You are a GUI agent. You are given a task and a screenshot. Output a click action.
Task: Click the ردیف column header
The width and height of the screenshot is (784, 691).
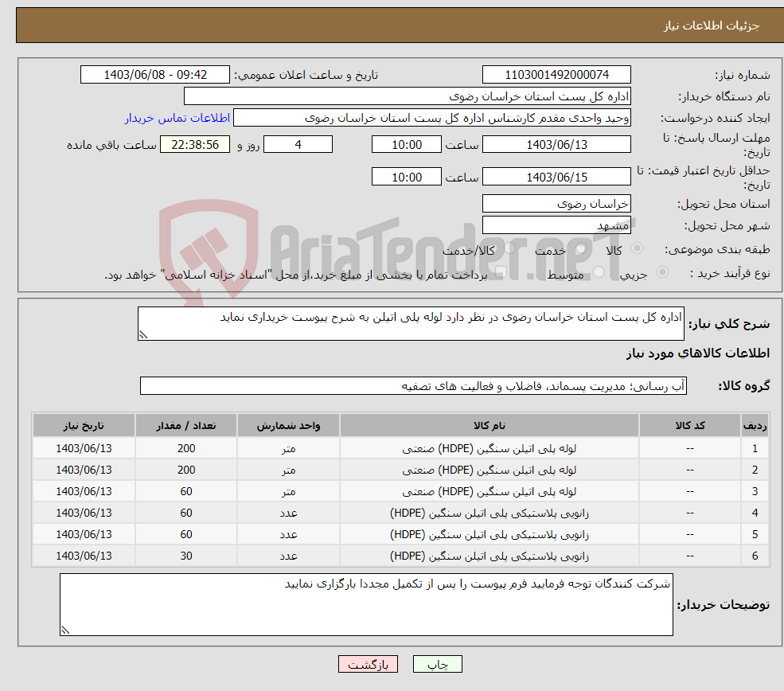click(755, 425)
